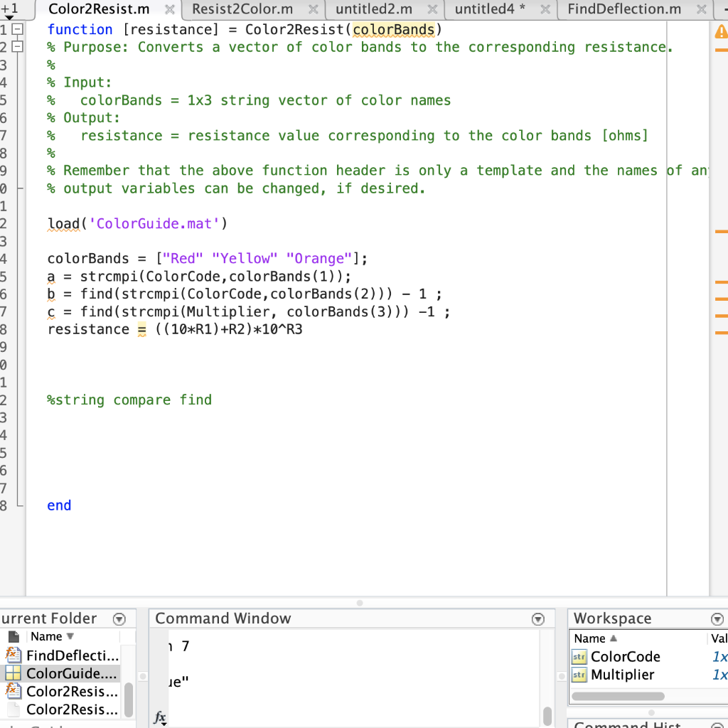Select the untitled4 * tab
The width and height of the screenshot is (728, 728).
(490, 9)
